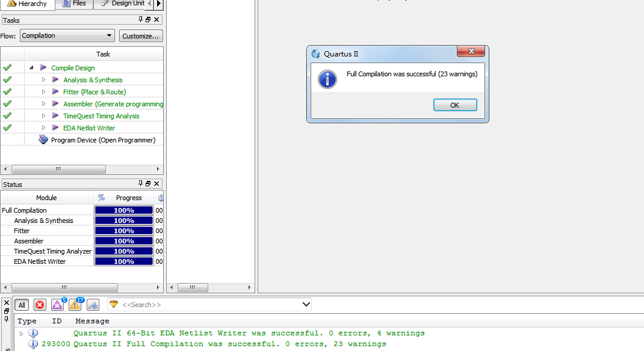Viewport: 644px width, 351px height.
Task: Expand EDA Netlist Writer successful message
Action: click(x=21, y=334)
